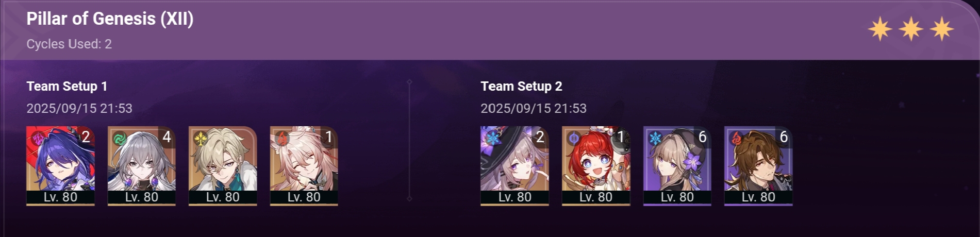Click the third gold star rating icon
Viewport: 980px width, 237px height.
(942, 29)
